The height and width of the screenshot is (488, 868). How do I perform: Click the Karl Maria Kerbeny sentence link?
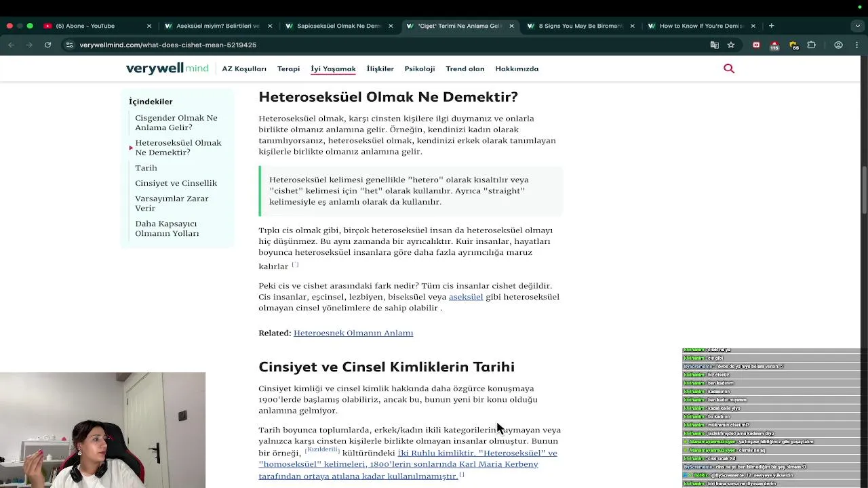point(398,464)
